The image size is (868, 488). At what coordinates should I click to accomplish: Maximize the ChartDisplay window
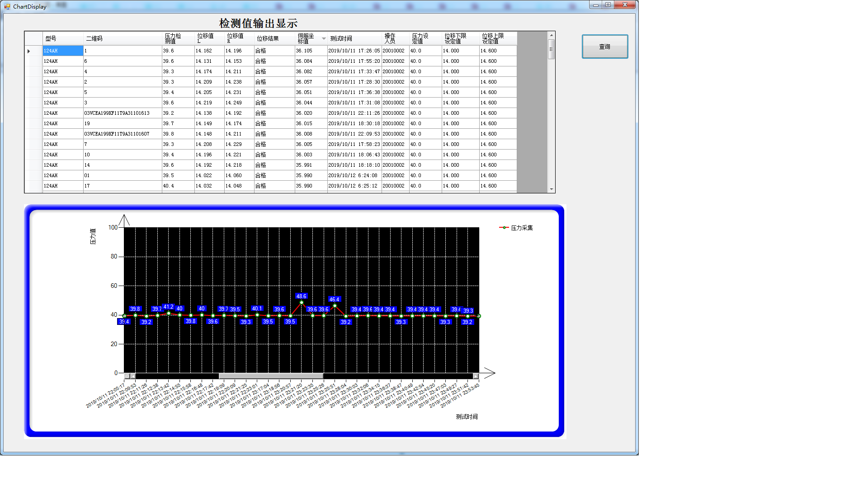click(608, 5)
